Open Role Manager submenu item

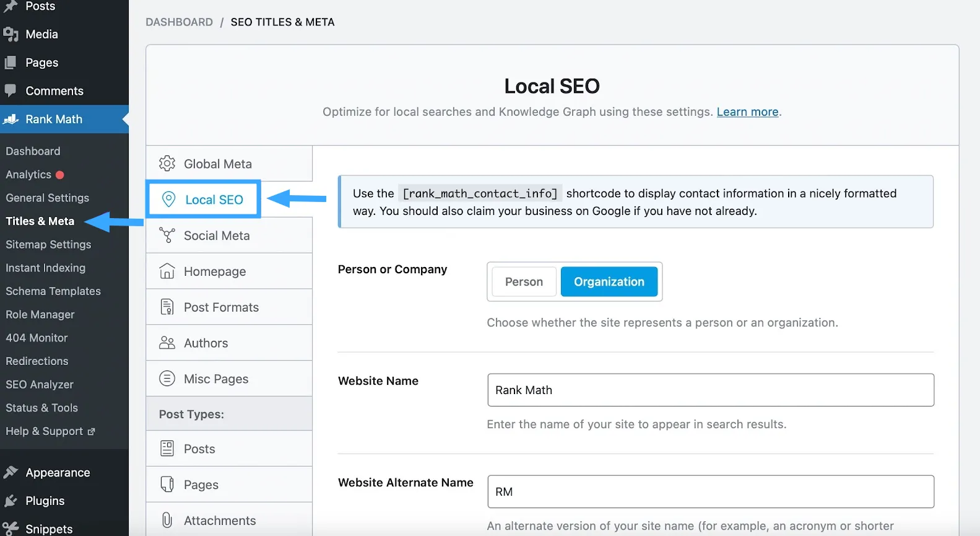(x=40, y=314)
